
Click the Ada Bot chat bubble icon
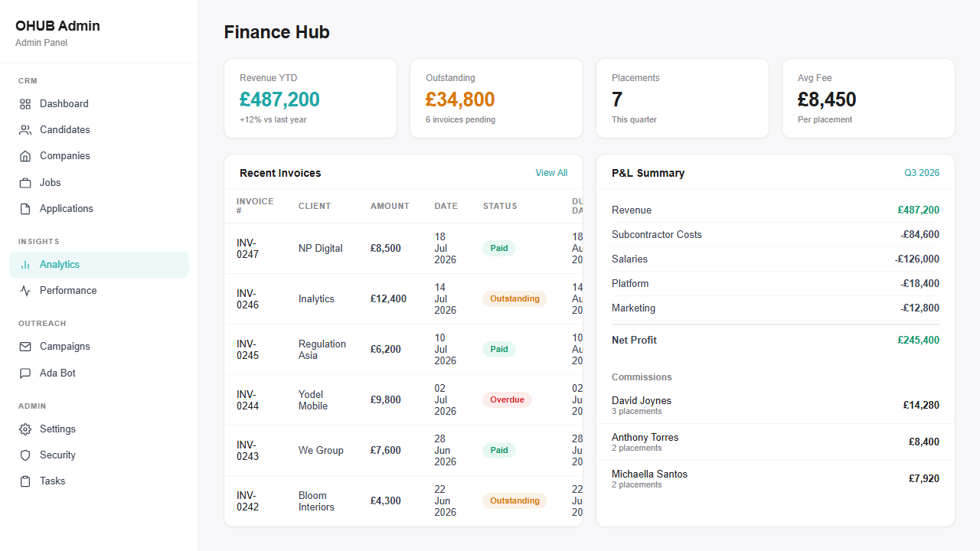pyautogui.click(x=25, y=373)
